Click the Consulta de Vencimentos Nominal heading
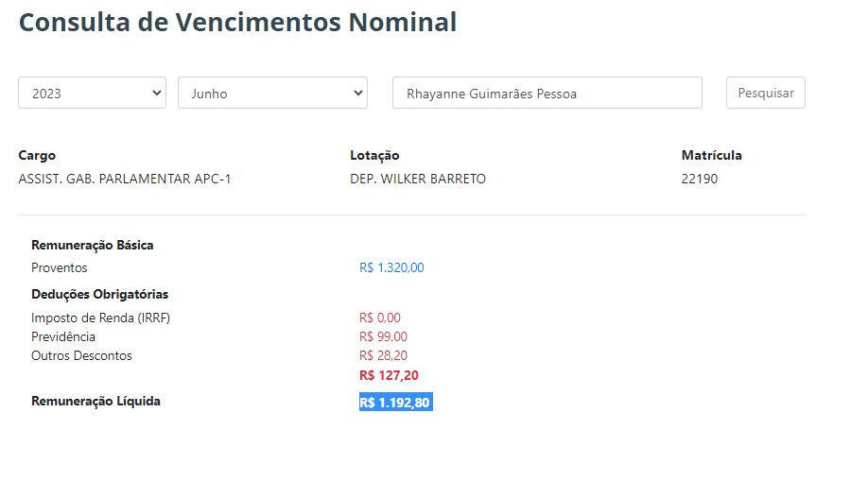Viewport: 868px width, 481px height. point(237,23)
